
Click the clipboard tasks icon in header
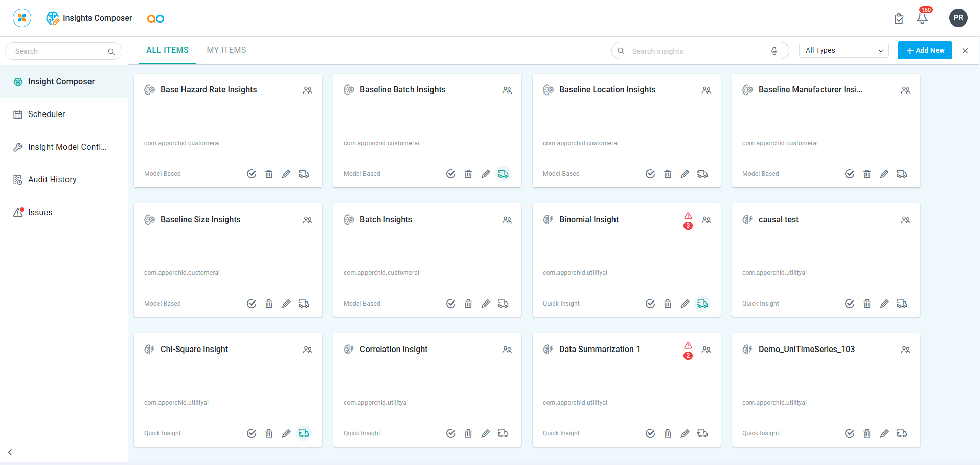pyautogui.click(x=899, y=19)
